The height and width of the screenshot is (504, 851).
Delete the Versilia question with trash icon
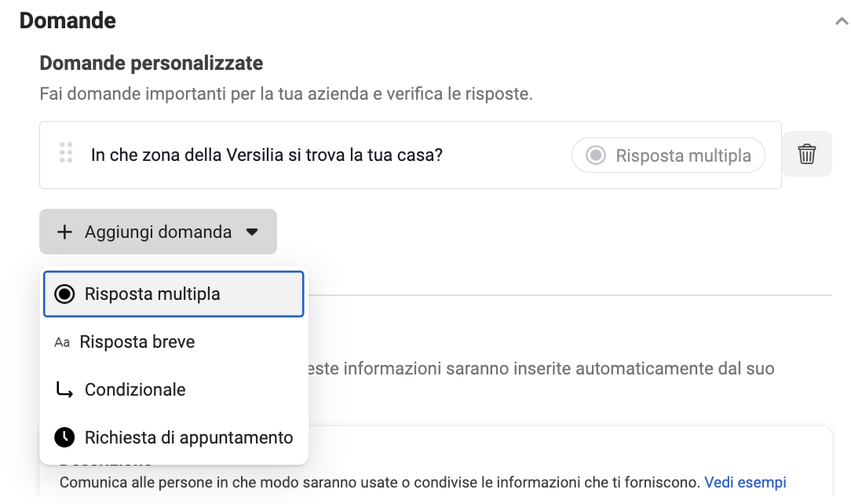(x=806, y=154)
